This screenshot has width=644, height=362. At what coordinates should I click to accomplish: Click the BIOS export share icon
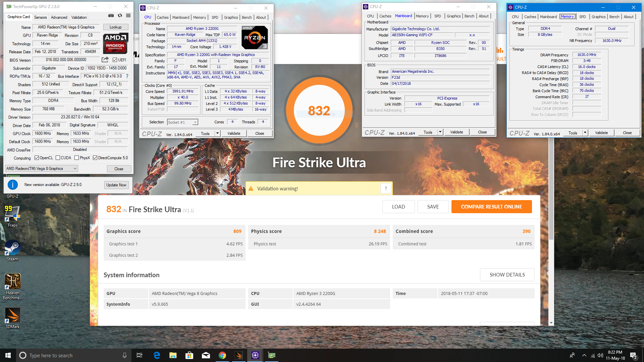(x=105, y=60)
